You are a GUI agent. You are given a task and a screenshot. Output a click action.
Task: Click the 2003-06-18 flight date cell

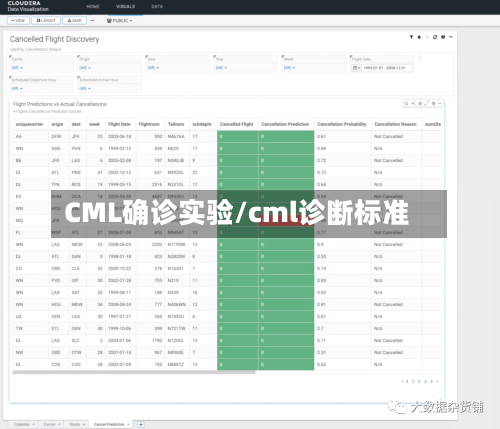[x=119, y=136]
